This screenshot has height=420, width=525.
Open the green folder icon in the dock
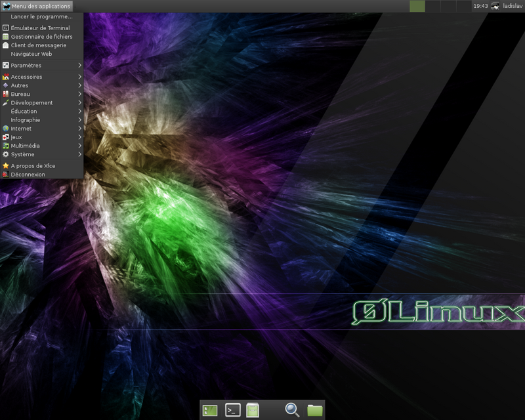pyautogui.click(x=315, y=410)
